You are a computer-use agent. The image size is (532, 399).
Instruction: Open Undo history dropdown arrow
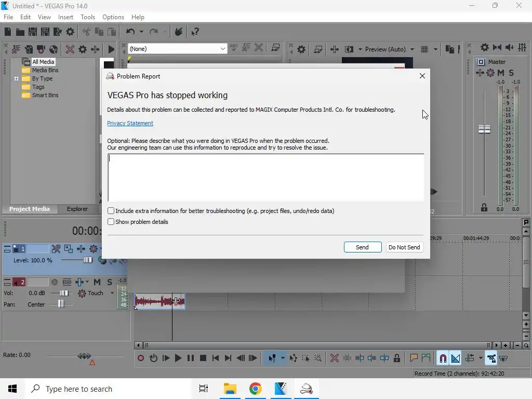click(x=141, y=32)
